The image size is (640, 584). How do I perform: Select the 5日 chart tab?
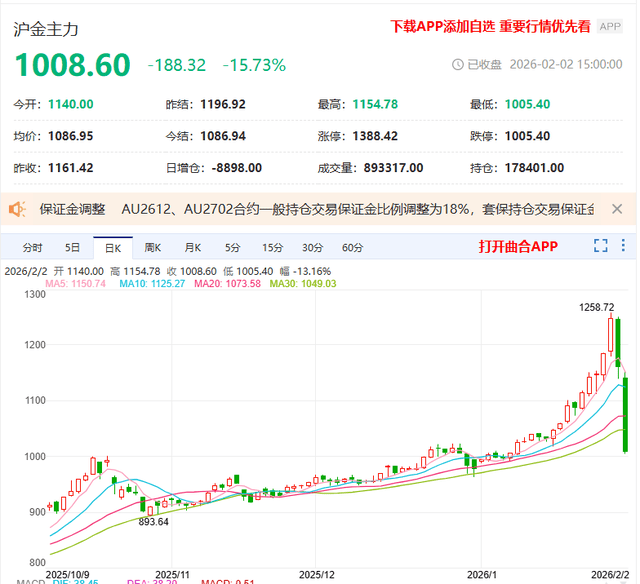click(x=72, y=247)
